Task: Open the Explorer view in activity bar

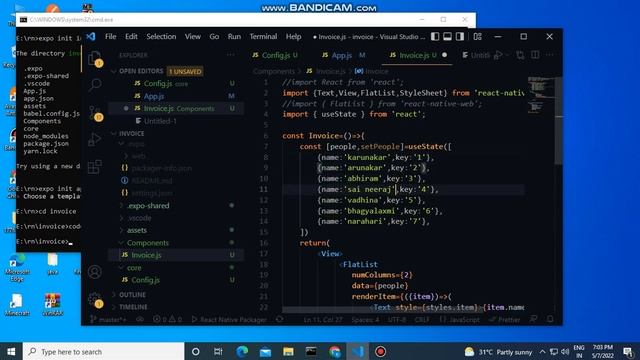Action: 95,58
